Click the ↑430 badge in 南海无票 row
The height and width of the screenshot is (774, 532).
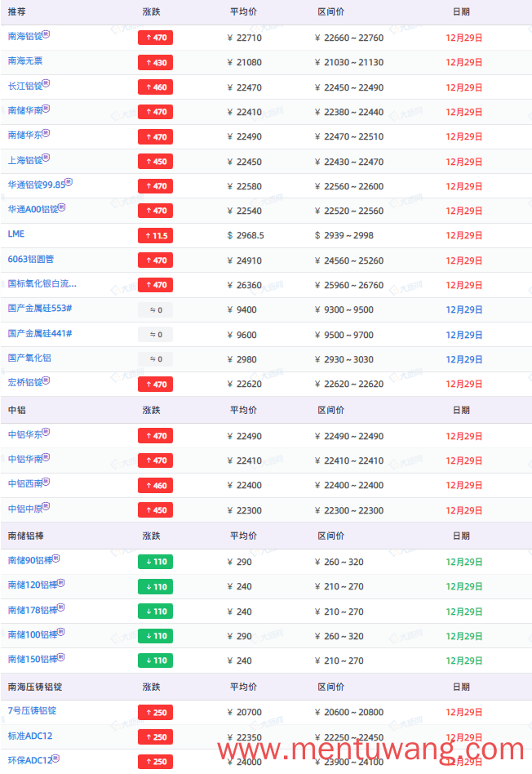click(156, 63)
